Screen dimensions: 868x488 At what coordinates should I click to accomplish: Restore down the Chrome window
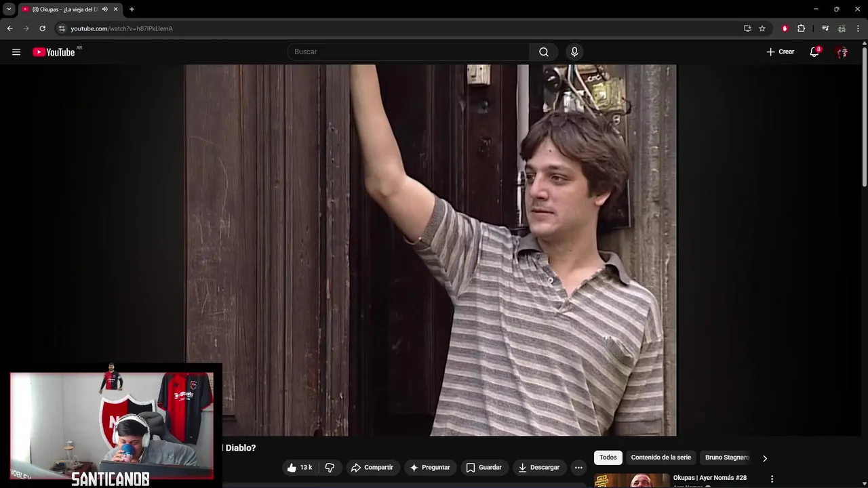click(836, 9)
